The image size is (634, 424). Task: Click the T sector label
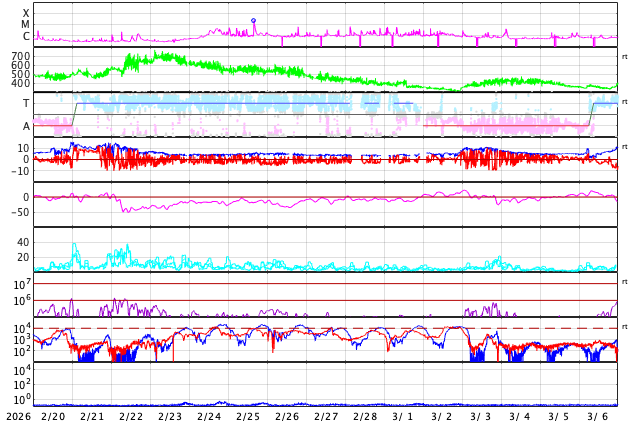(26, 103)
